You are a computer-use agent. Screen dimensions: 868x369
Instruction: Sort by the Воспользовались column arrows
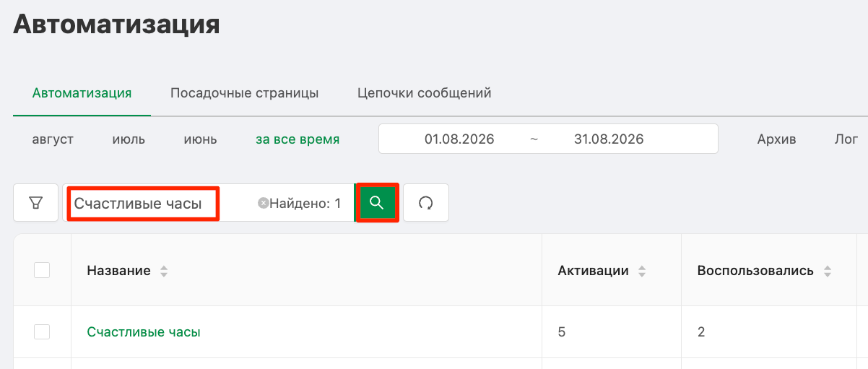[827, 272]
